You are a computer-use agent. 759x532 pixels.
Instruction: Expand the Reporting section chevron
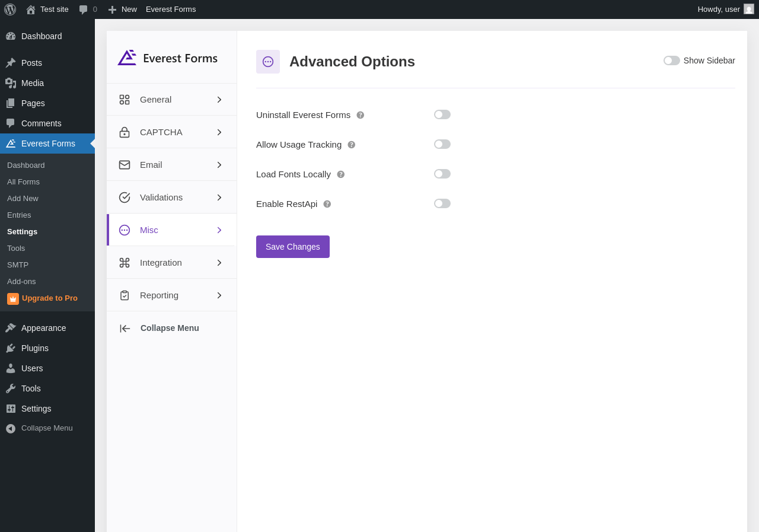click(x=219, y=295)
